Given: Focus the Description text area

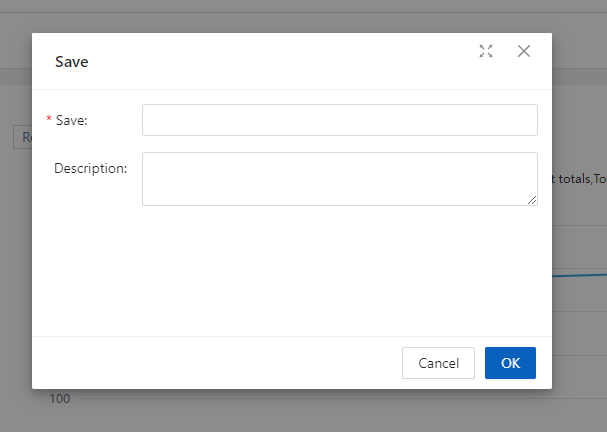Looking at the screenshot, I should (339, 178).
